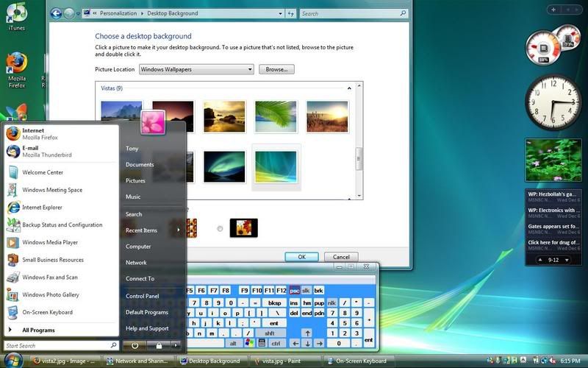Image resolution: width=588 pixels, height=368 pixels.
Task: Launch Windows Media Player
Action: coord(62,242)
